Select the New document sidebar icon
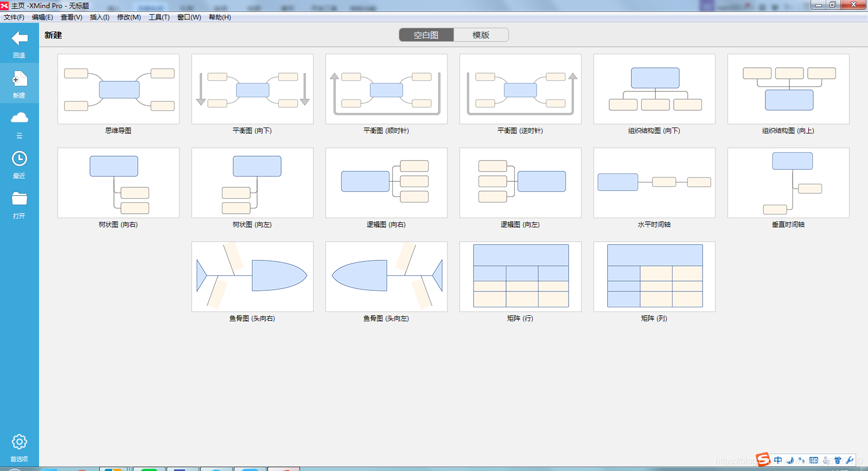 coord(20,79)
